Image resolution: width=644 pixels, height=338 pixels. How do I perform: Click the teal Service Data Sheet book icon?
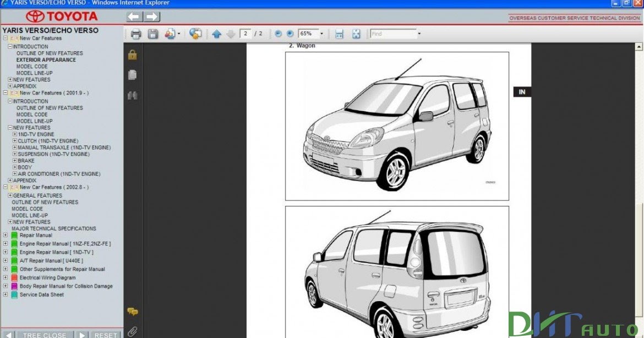pos(14,295)
